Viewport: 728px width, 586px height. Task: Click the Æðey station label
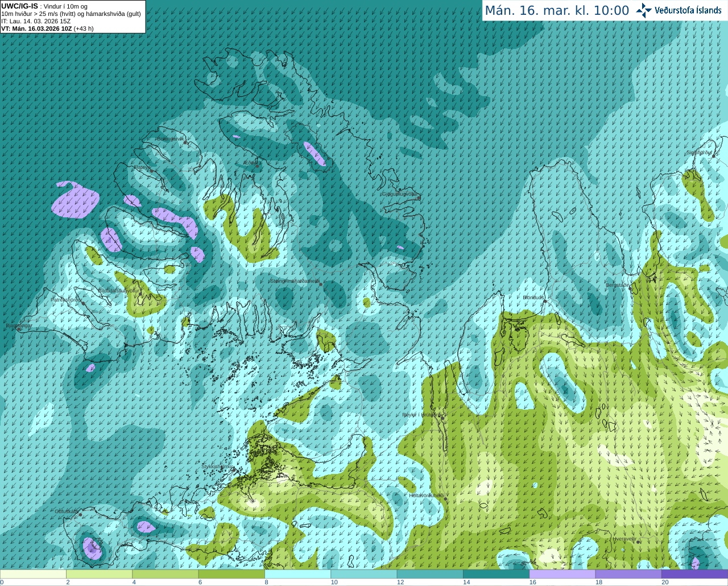250,163
